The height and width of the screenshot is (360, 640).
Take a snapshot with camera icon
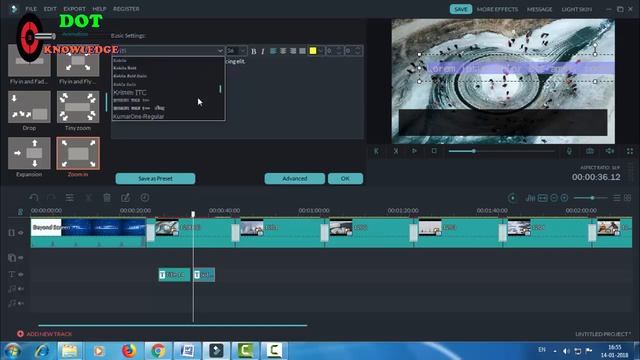pyautogui.click(x=590, y=151)
